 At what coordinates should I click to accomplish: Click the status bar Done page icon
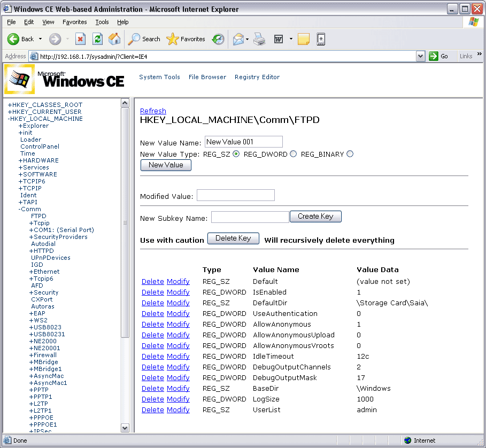7,441
